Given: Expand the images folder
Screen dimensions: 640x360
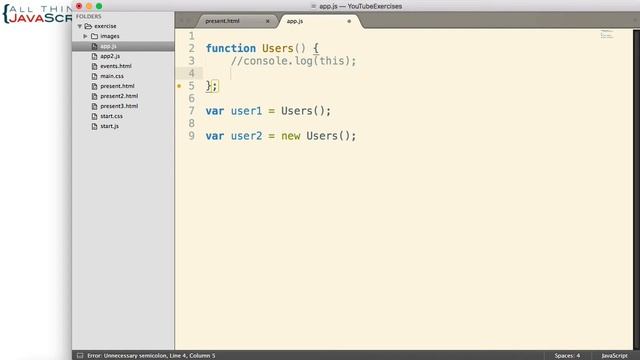Looking at the screenshot, I should [x=85, y=36].
